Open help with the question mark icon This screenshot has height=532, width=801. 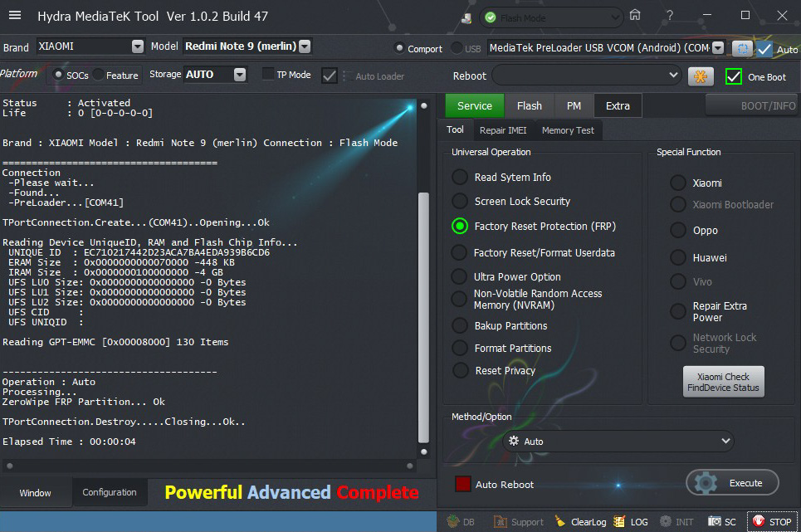click(670, 15)
